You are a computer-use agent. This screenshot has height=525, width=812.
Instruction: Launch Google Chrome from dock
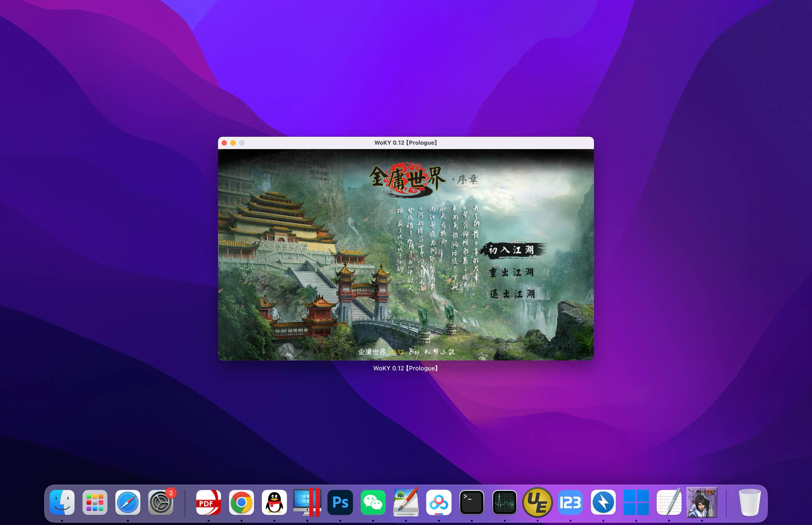[x=241, y=502]
